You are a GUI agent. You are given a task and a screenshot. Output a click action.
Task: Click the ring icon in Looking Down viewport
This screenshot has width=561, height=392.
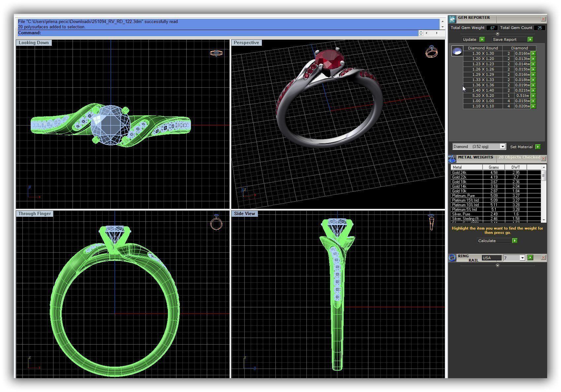click(216, 53)
